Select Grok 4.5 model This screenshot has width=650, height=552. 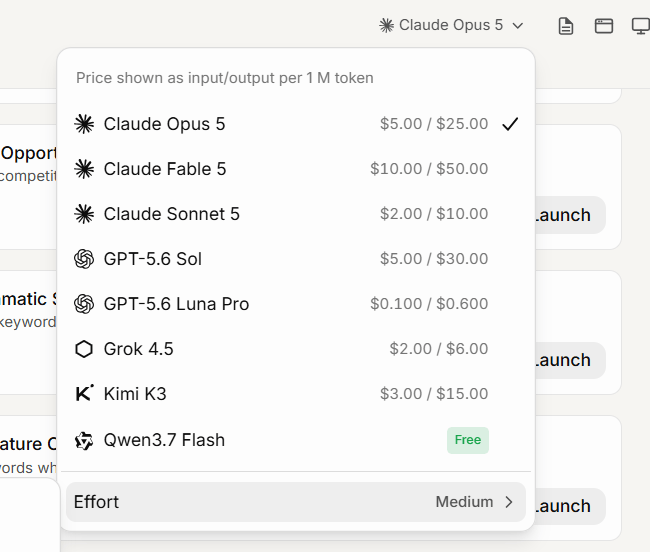[x=296, y=349]
